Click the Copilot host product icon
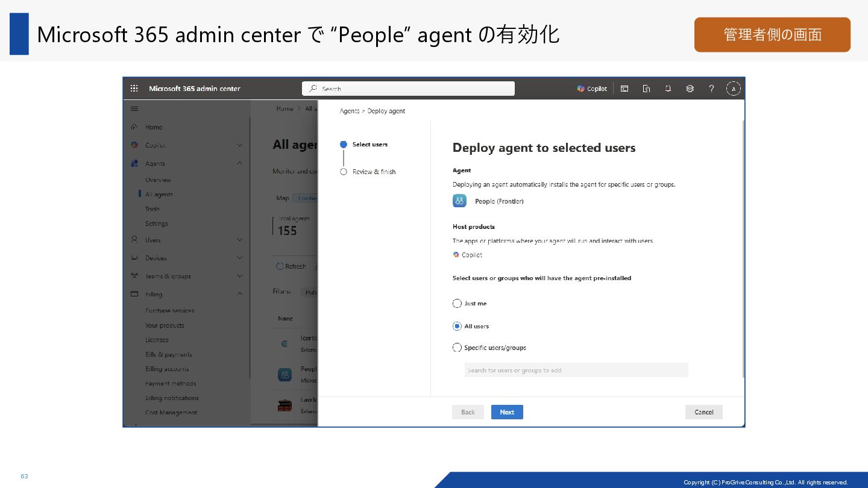This screenshot has height=488, width=868. coord(456,255)
